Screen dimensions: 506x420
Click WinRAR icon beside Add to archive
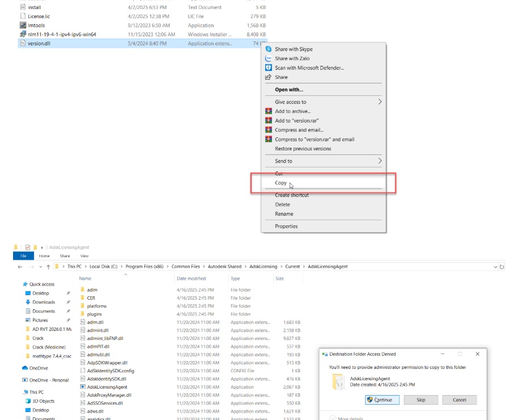coord(269,111)
